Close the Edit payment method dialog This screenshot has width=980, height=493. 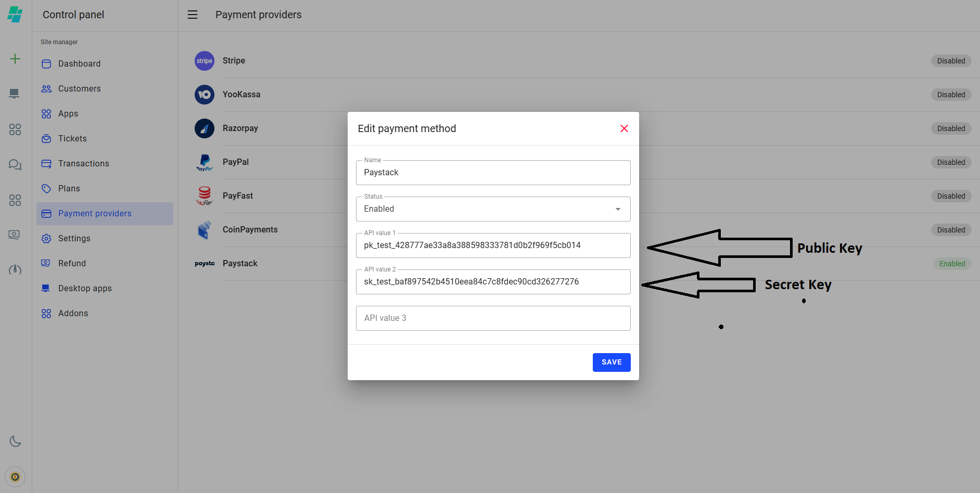[x=624, y=128]
